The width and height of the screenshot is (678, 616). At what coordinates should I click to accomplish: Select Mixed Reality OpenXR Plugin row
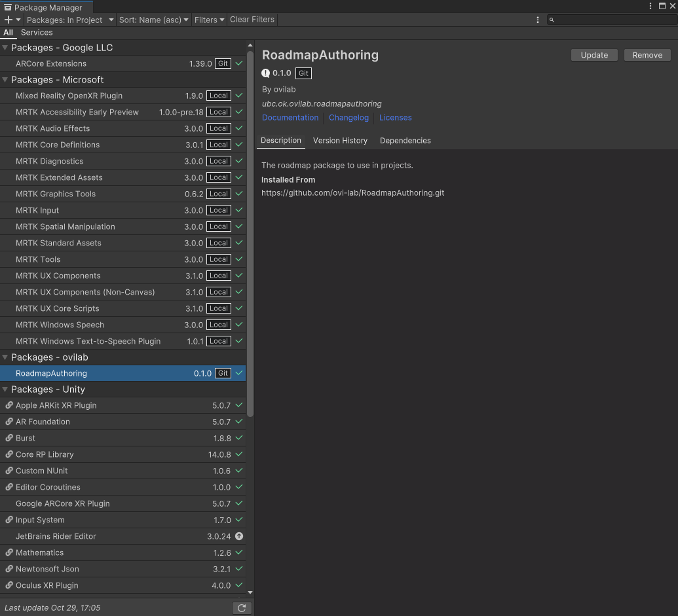pyautogui.click(x=122, y=96)
